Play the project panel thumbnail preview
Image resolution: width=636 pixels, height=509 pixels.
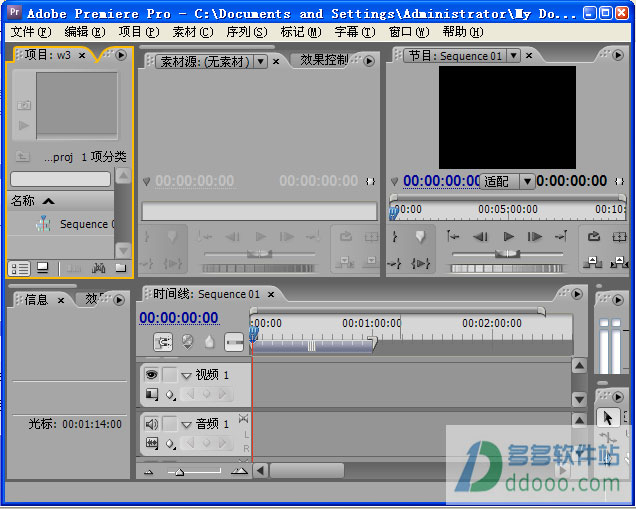click(x=24, y=125)
